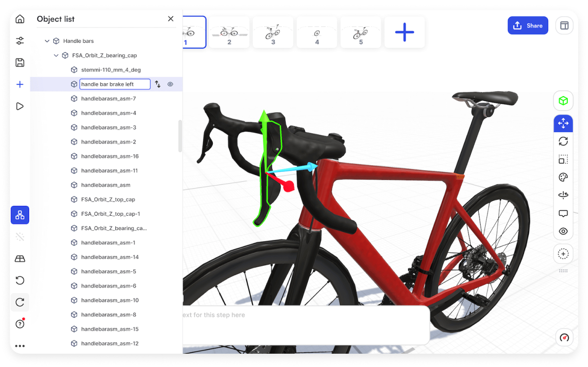Click the undo arrow icon
Viewport: 588px width, 367px height.
pyautogui.click(x=20, y=280)
